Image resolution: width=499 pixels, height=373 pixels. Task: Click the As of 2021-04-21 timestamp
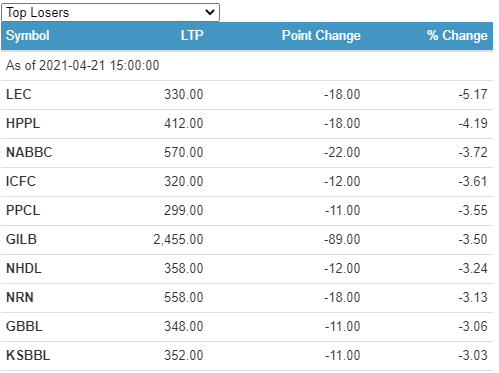coord(83,65)
